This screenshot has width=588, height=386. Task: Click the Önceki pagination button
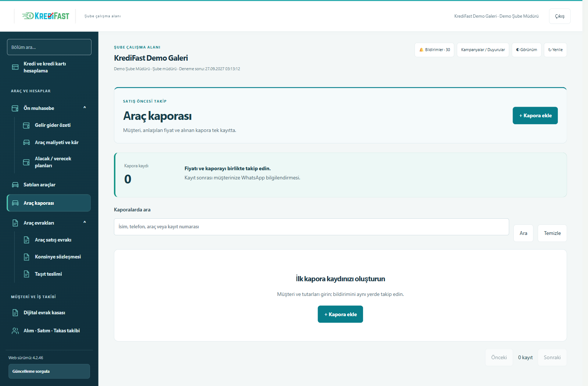(499, 357)
